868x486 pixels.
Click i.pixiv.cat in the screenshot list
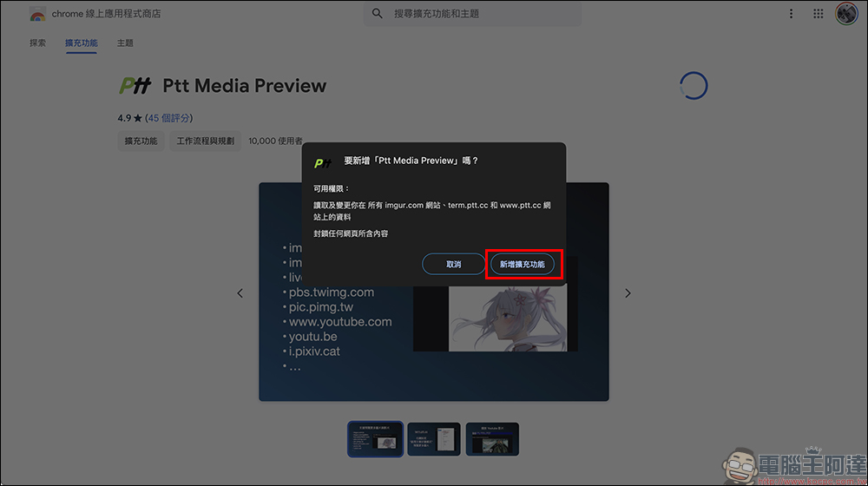coord(314,351)
